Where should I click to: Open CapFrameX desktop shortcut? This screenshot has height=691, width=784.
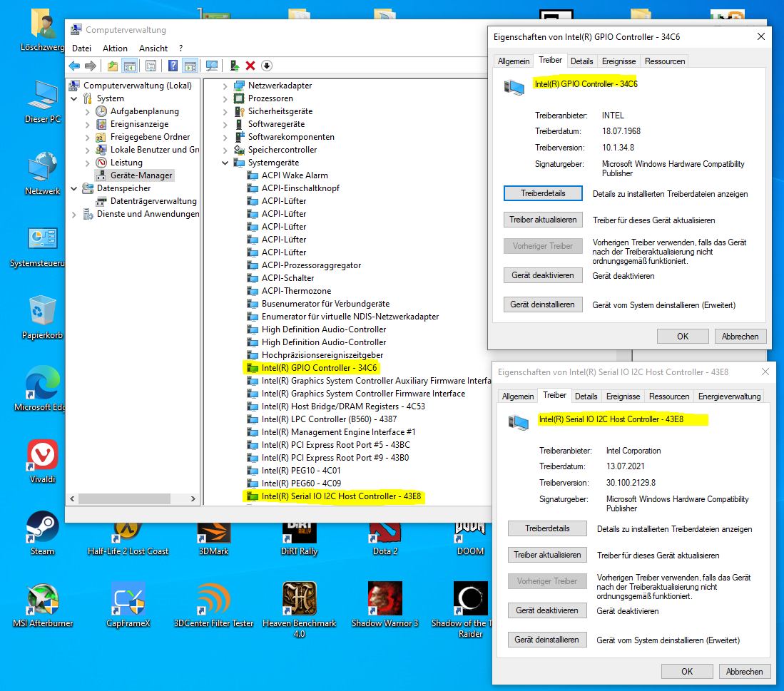click(x=128, y=605)
